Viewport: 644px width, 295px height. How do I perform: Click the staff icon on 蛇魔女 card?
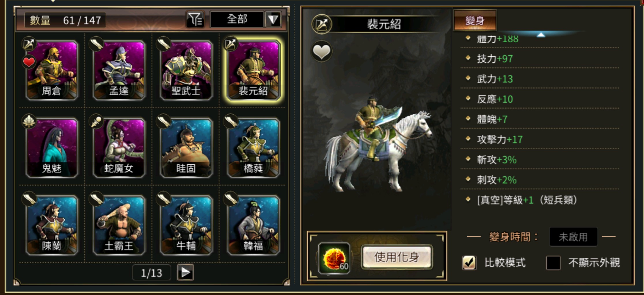[96, 121]
